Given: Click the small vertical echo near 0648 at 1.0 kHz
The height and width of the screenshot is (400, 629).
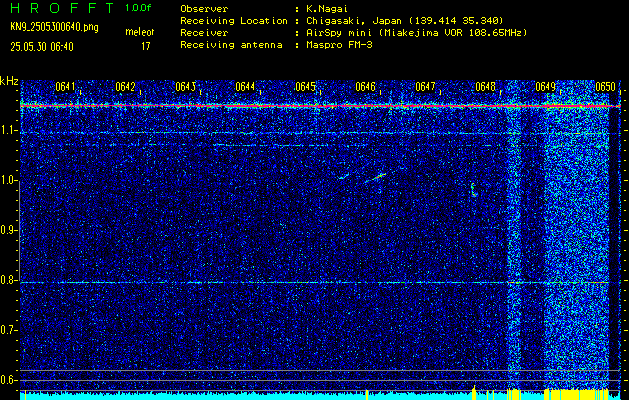Looking at the screenshot, I should (x=474, y=189).
